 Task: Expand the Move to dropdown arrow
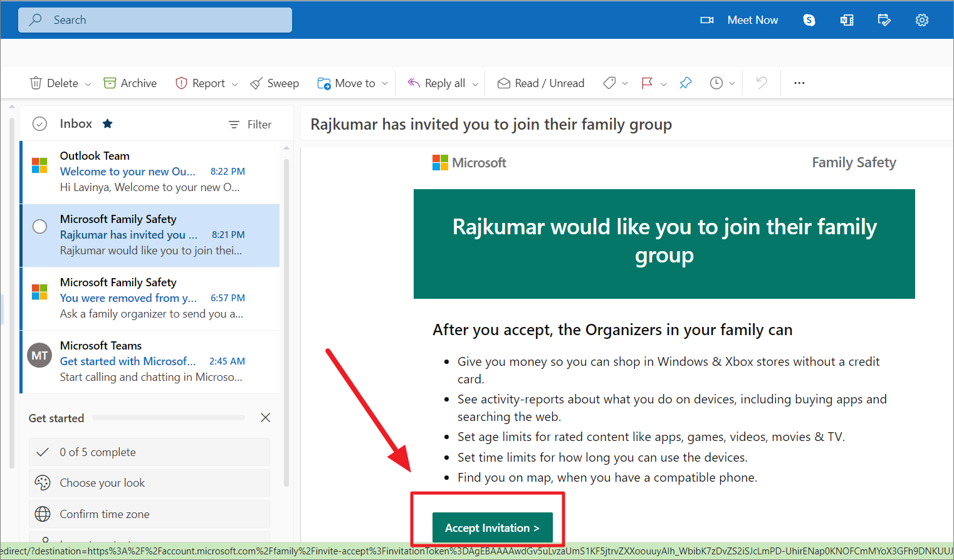click(x=384, y=84)
